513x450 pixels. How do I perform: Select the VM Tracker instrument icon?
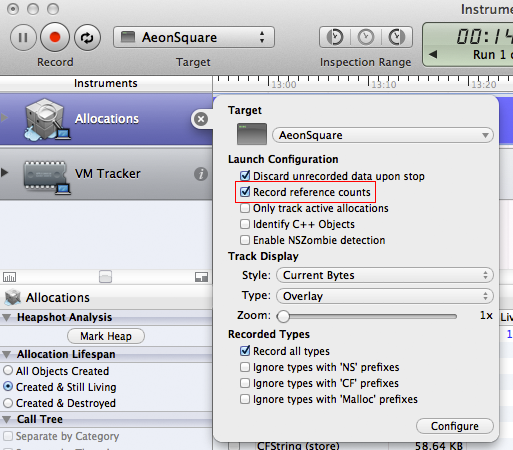pos(47,176)
